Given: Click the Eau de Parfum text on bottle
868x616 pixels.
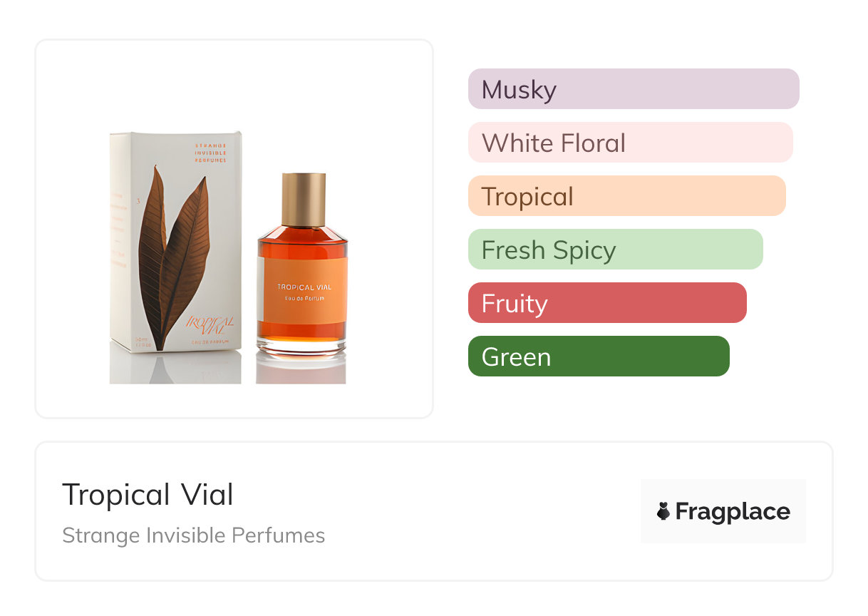Looking at the screenshot, I should click(304, 299).
